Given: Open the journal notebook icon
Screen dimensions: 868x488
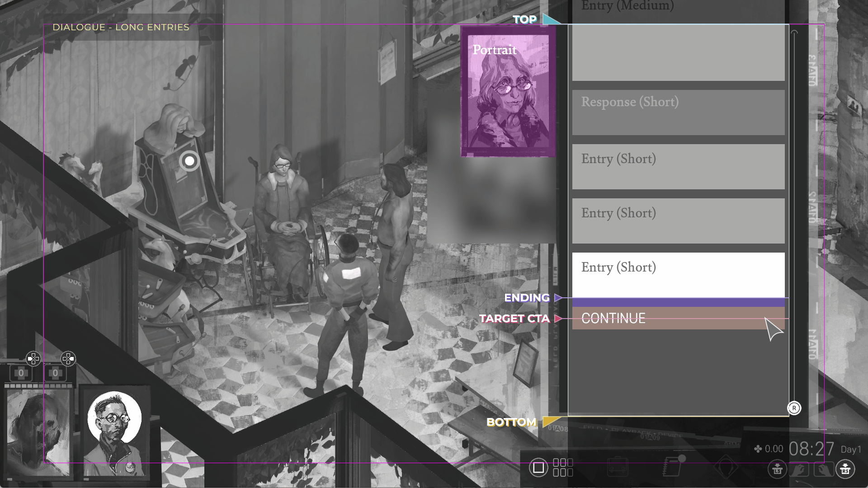Looking at the screenshot, I should click(674, 465).
